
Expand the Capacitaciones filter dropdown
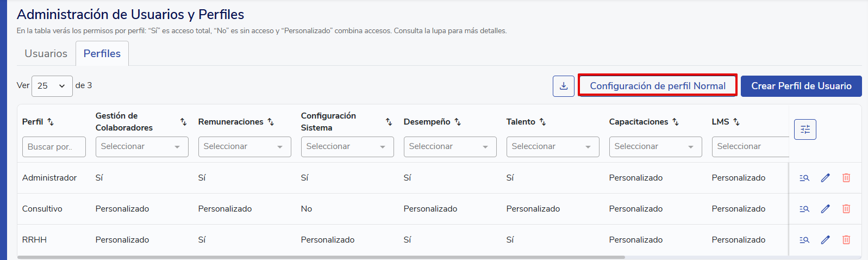coord(655,147)
